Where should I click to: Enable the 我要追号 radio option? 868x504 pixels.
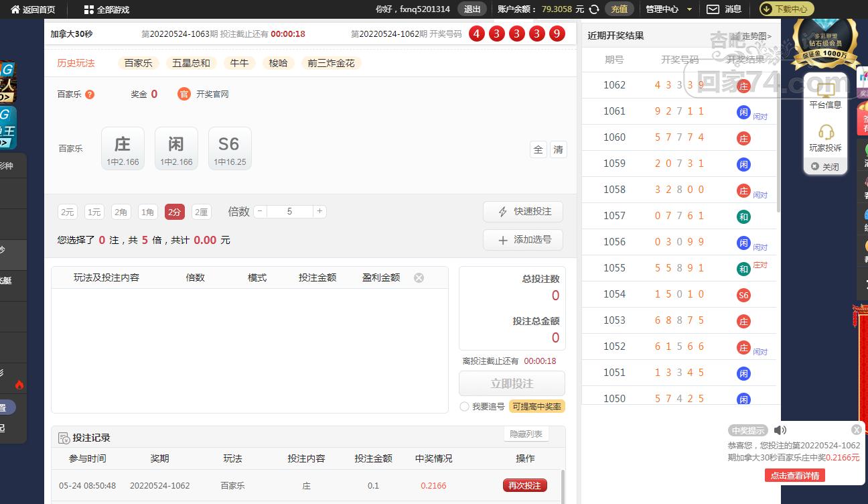pyautogui.click(x=464, y=407)
